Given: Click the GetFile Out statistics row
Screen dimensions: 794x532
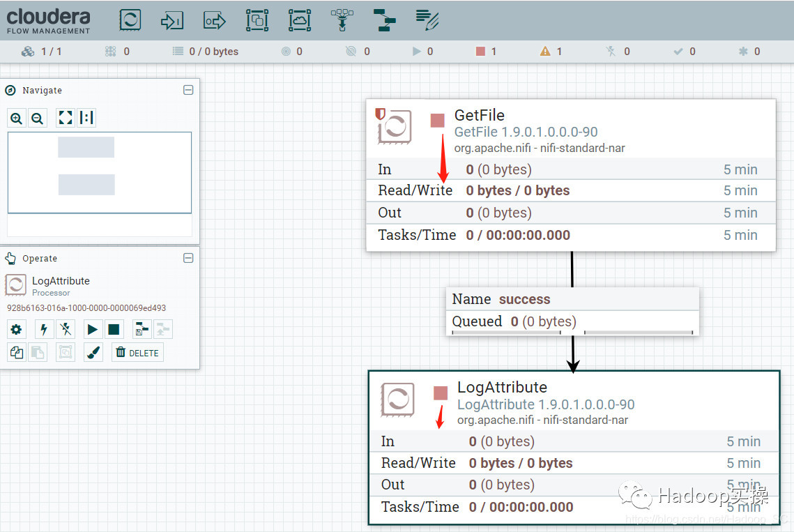Looking at the screenshot, I should [571, 213].
